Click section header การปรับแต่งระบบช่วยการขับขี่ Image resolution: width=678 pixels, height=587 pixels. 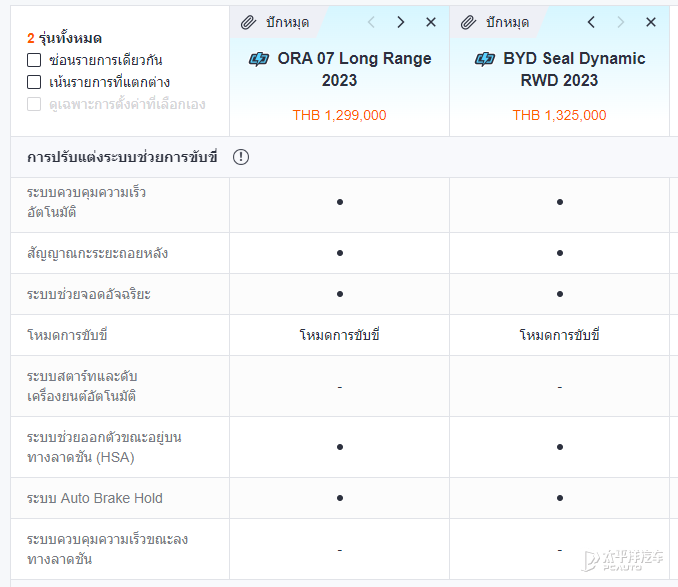pyautogui.click(x=122, y=157)
